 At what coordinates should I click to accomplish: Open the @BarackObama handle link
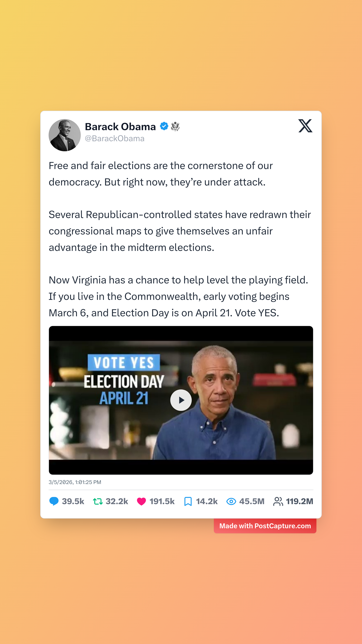[x=114, y=139]
